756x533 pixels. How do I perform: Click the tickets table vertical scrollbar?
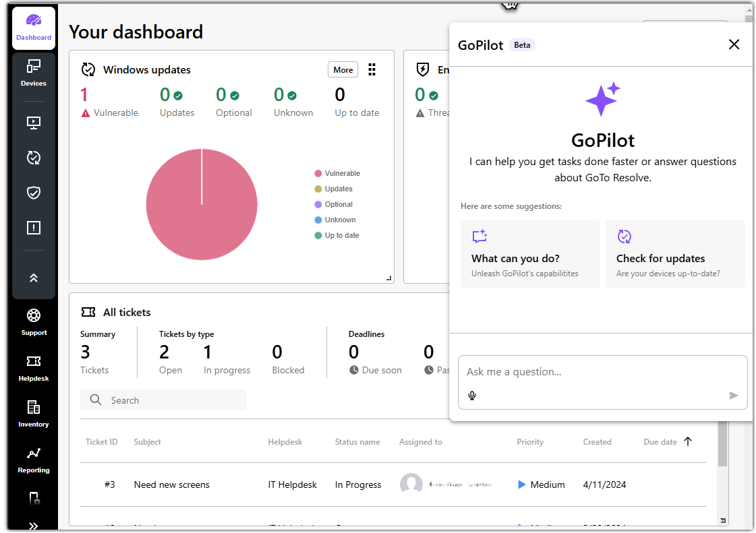(x=722, y=443)
